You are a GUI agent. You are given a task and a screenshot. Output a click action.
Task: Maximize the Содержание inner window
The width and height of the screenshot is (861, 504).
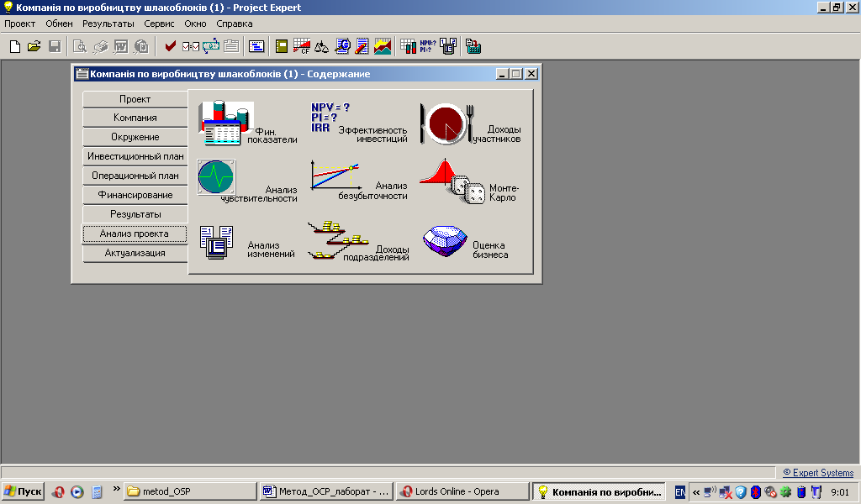[x=515, y=73]
